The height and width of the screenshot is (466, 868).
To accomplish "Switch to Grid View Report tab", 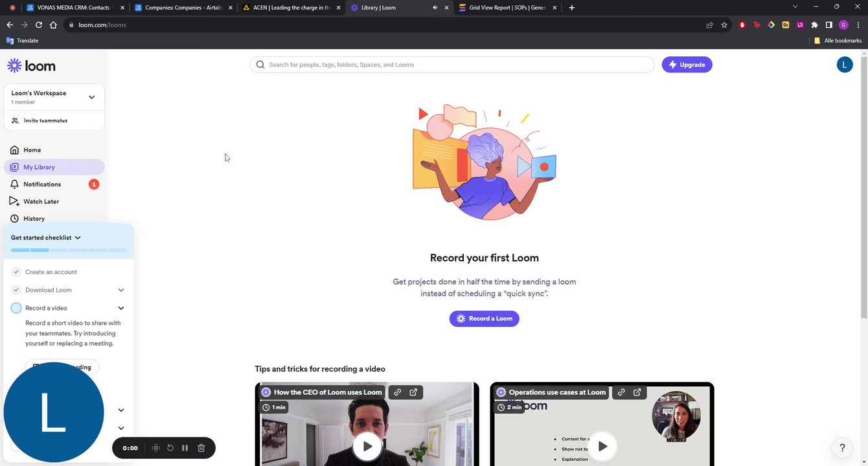I will [x=507, y=8].
